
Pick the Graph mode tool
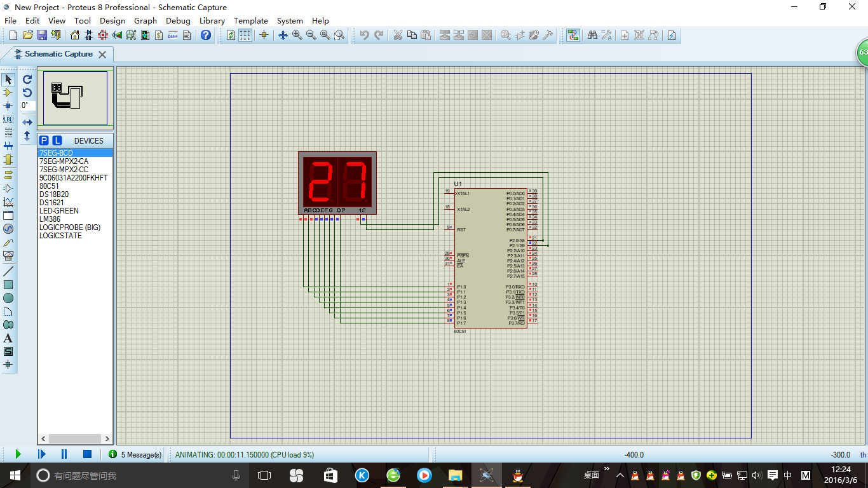[8, 202]
